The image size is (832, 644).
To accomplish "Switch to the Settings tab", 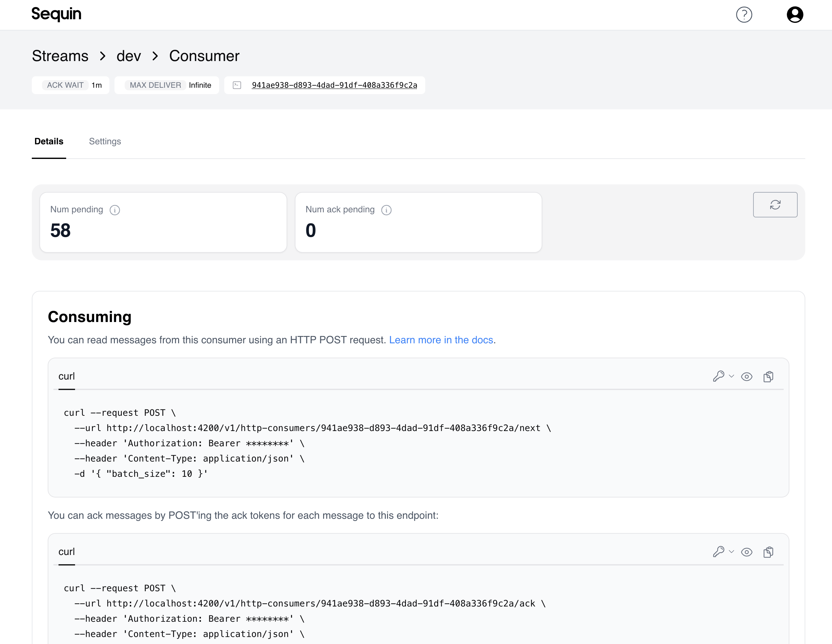I will point(105,142).
